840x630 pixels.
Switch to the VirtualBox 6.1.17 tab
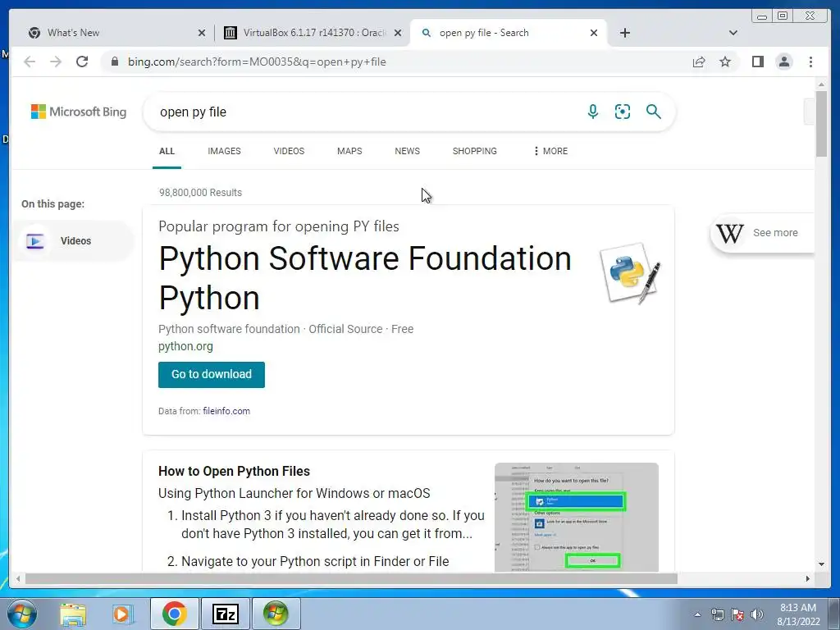tap(311, 33)
